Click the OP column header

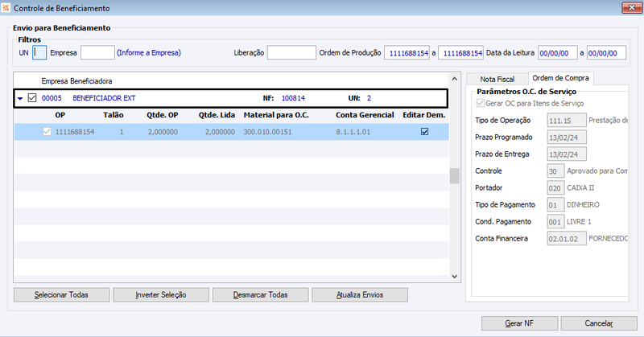pos(60,115)
